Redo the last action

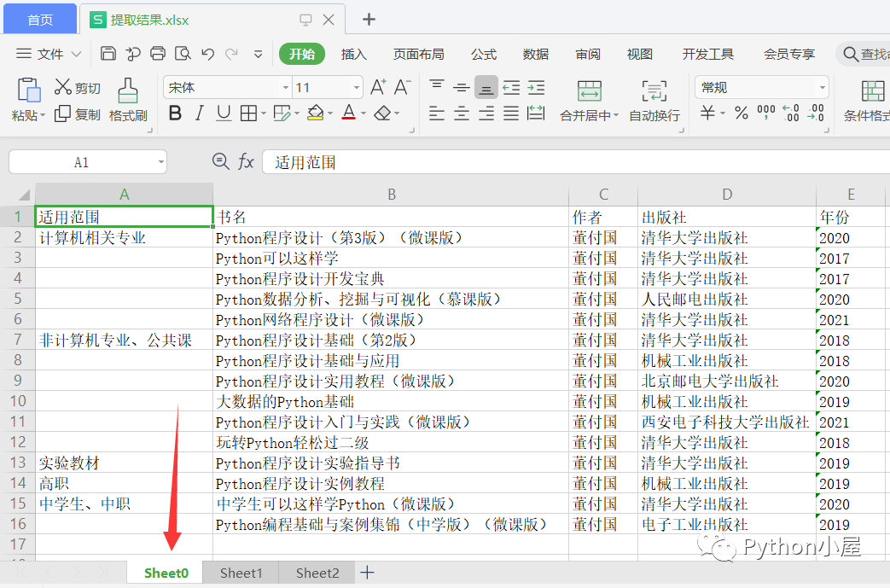[x=231, y=55]
